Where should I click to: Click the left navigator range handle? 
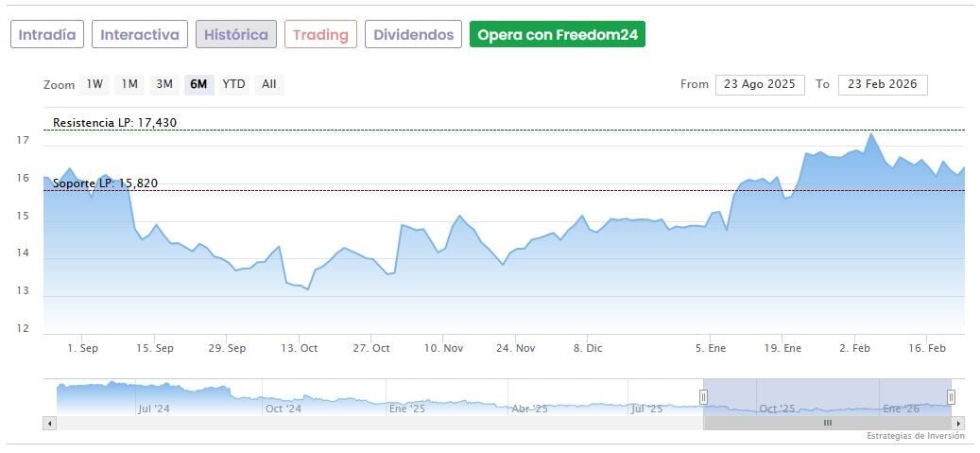pos(703,396)
